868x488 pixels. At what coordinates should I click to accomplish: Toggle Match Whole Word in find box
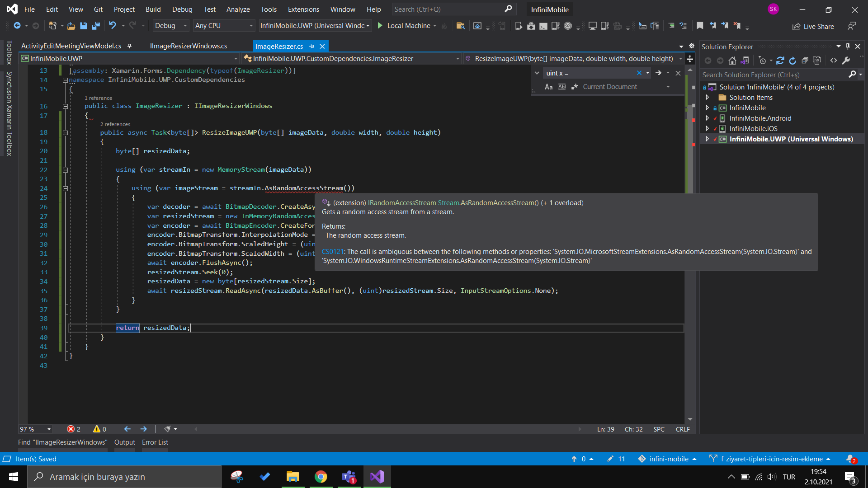click(562, 87)
